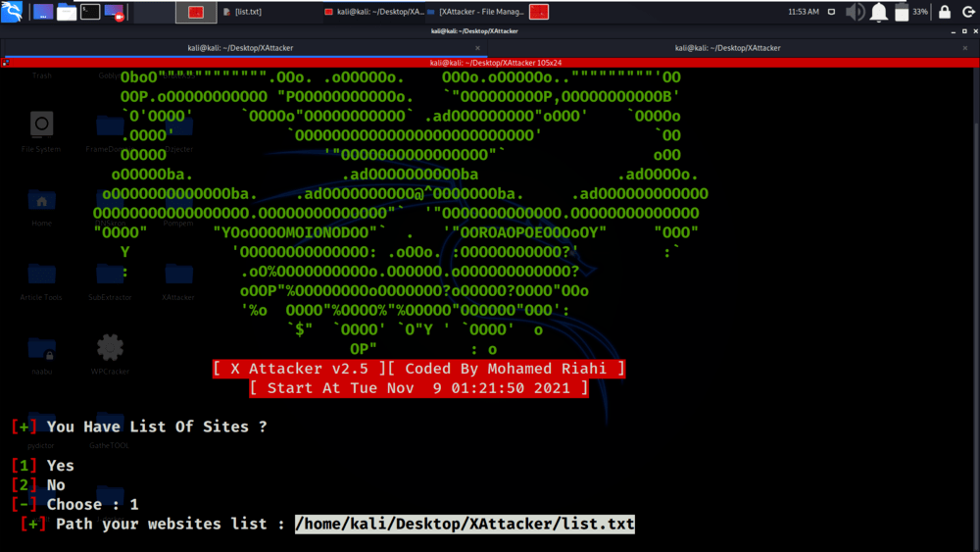Click the display tray icon next to the clock
Screen dimensions: 980x552
831,11
